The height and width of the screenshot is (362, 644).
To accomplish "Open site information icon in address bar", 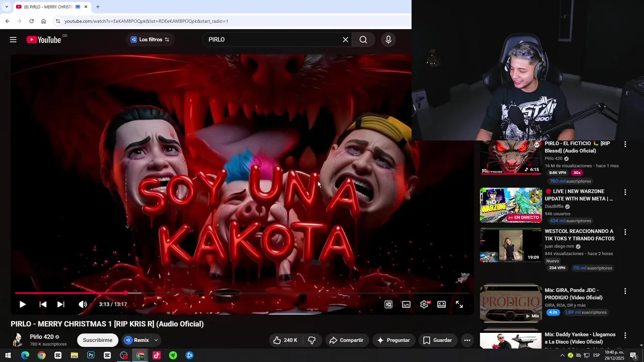I will 58,21.
